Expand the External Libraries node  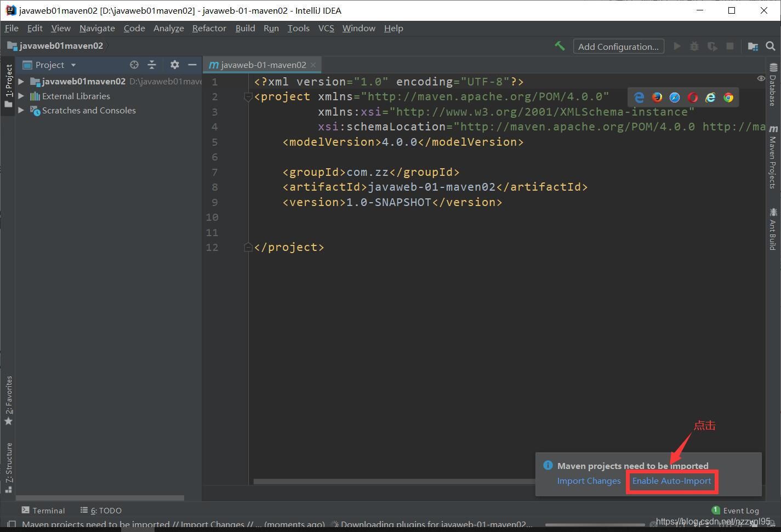coord(21,96)
